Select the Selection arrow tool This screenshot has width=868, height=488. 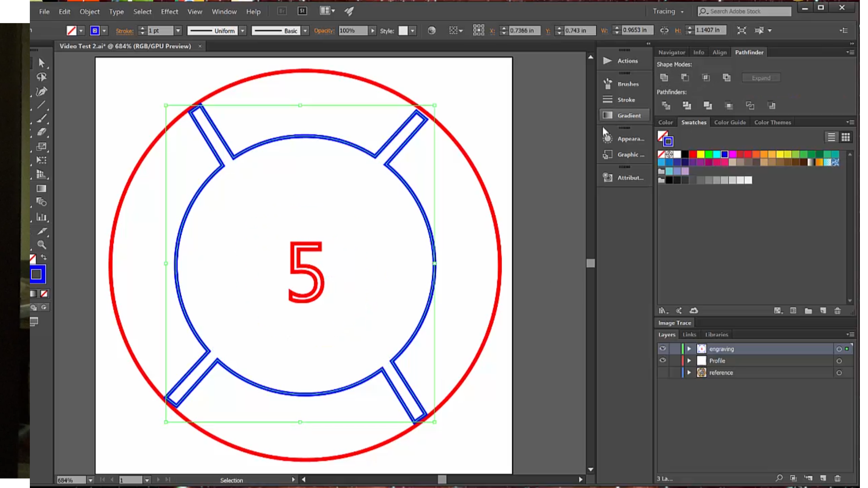tap(42, 63)
